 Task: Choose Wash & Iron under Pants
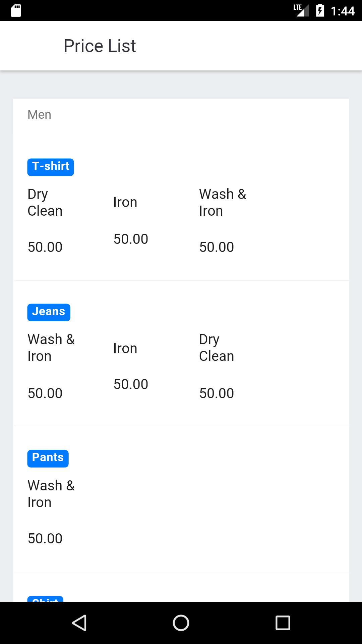coord(51,494)
